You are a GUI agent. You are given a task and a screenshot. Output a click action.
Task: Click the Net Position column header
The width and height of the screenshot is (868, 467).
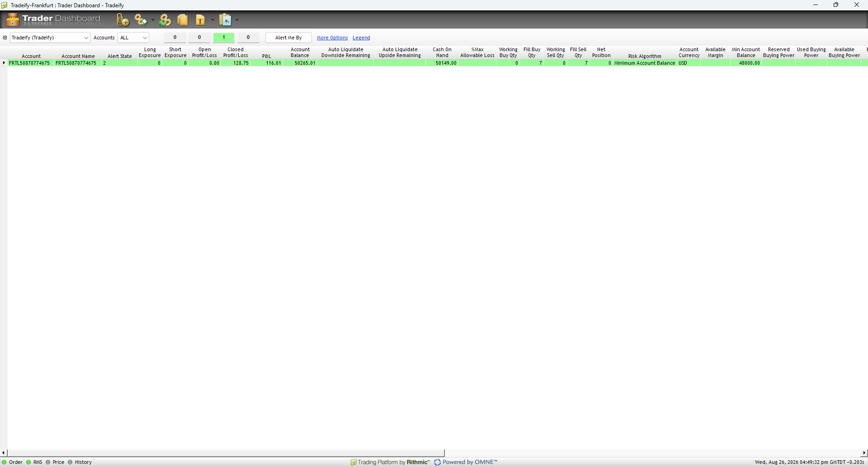[x=601, y=52]
